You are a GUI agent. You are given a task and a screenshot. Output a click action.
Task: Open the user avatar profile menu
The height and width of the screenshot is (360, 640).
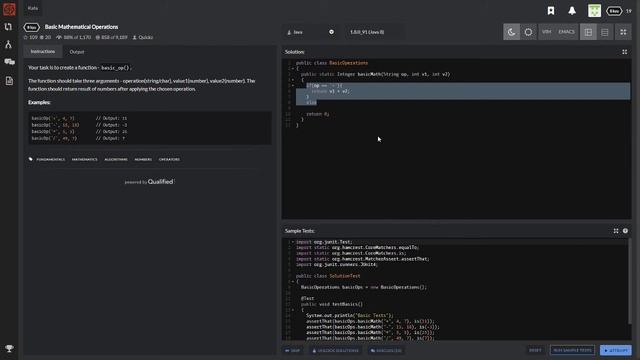tap(594, 11)
